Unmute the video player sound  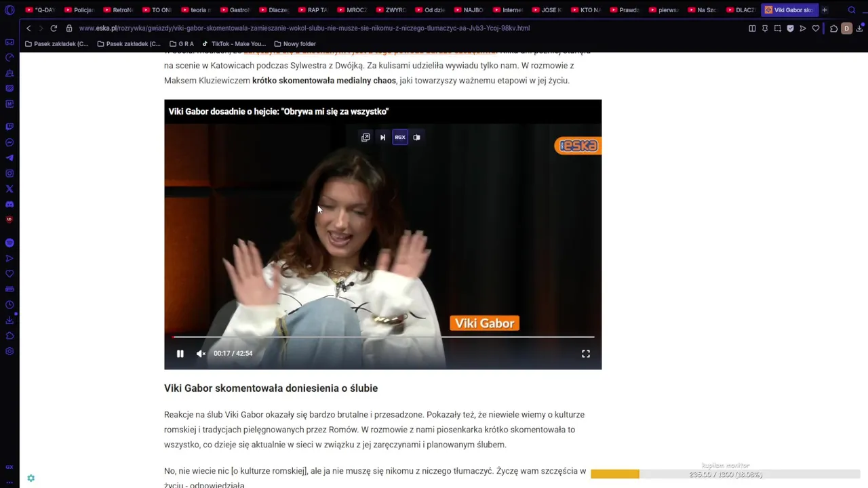point(201,354)
